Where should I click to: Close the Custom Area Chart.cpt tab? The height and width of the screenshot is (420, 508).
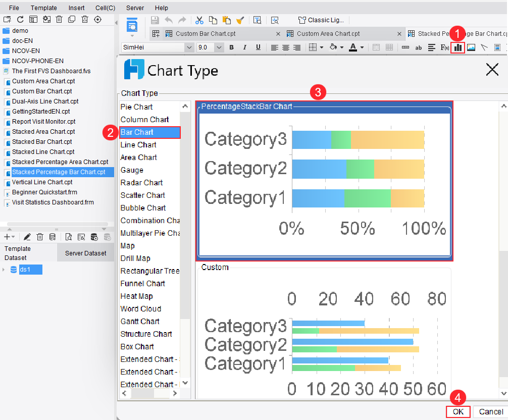(399, 34)
